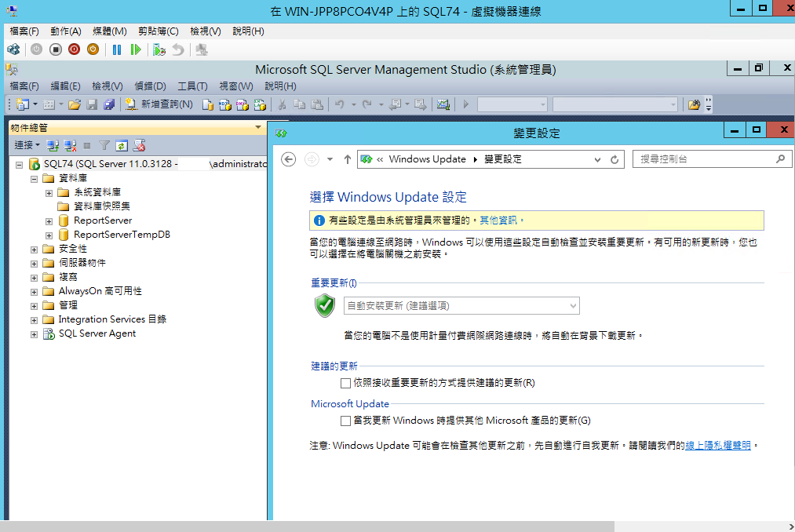Click the Find in Files binoculars icon
795x532 pixels.
(x=694, y=104)
